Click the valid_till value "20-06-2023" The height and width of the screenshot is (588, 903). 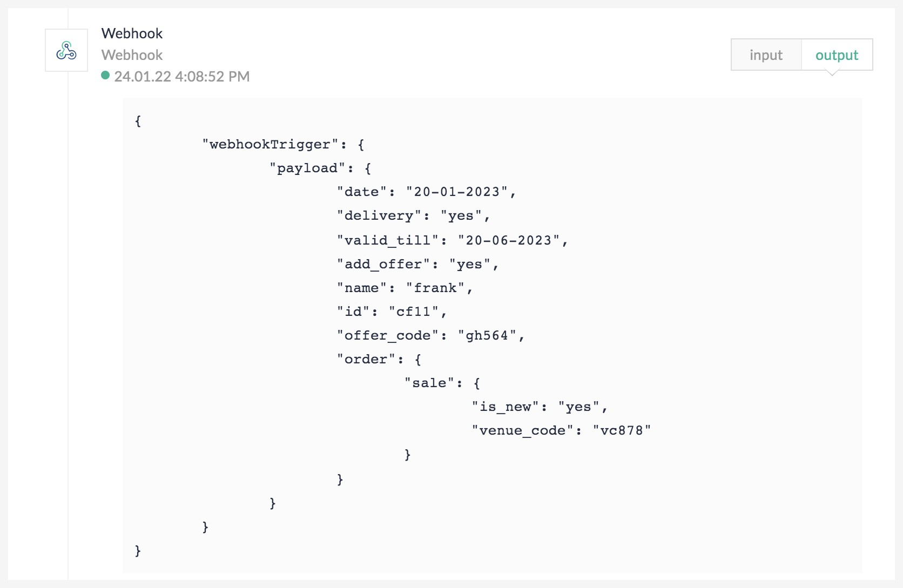click(509, 240)
